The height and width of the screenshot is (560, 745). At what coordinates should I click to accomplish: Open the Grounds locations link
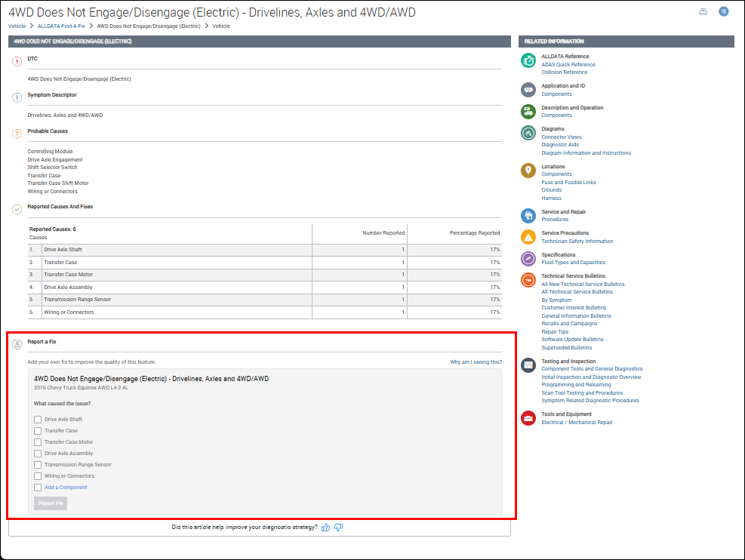tap(552, 190)
